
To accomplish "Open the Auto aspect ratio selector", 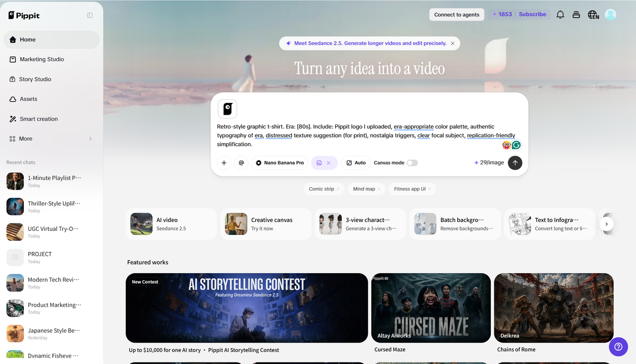I will [x=356, y=163].
